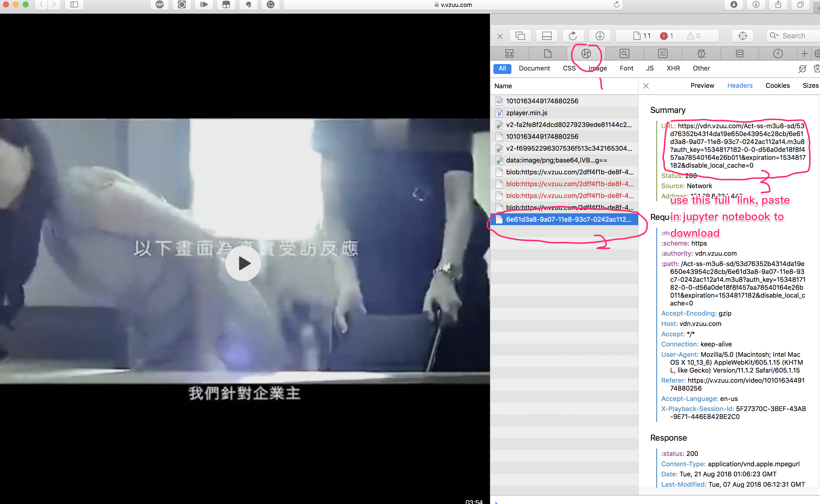Switch to the Preview tab
820x504 pixels.
702,86
